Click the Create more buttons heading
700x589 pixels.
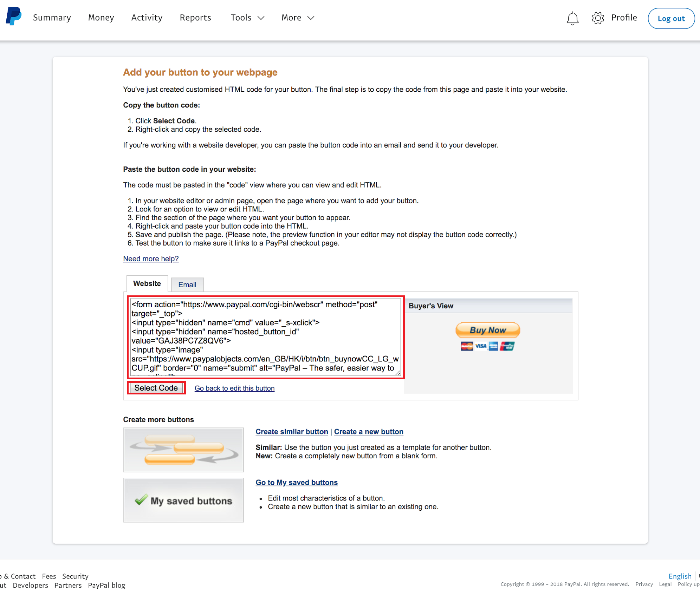[x=158, y=420]
